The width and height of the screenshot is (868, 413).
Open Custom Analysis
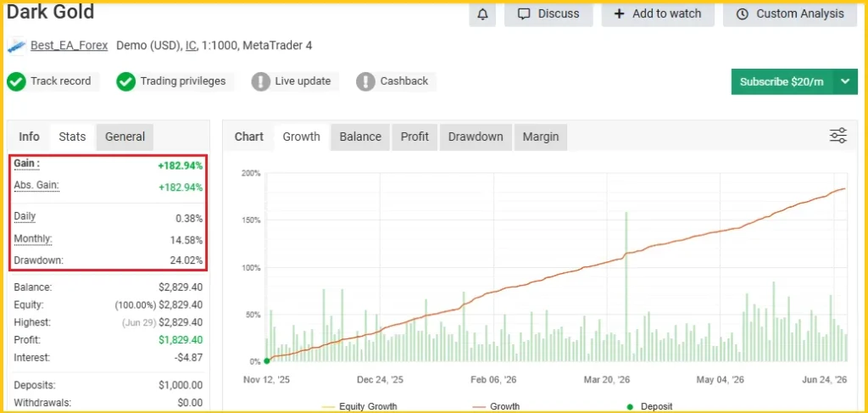pos(791,14)
